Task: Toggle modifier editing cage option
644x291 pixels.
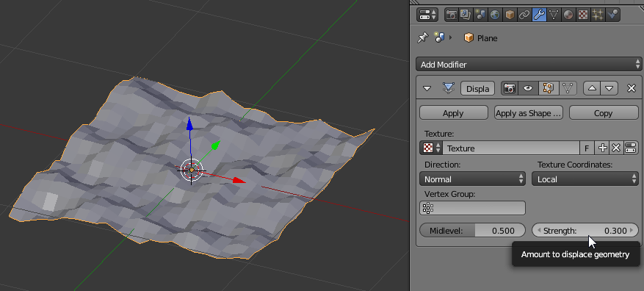Action: tap(568, 88)
